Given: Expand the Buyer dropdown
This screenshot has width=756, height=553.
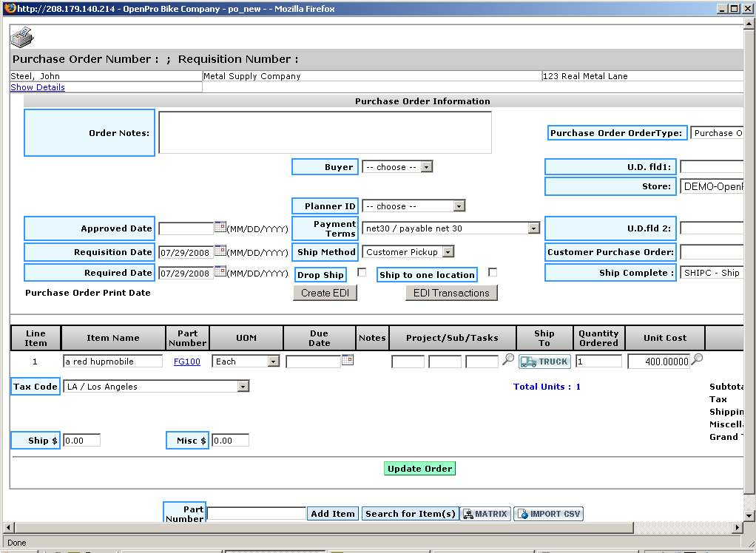Looking at the screenshot, I should coord(426,167).
